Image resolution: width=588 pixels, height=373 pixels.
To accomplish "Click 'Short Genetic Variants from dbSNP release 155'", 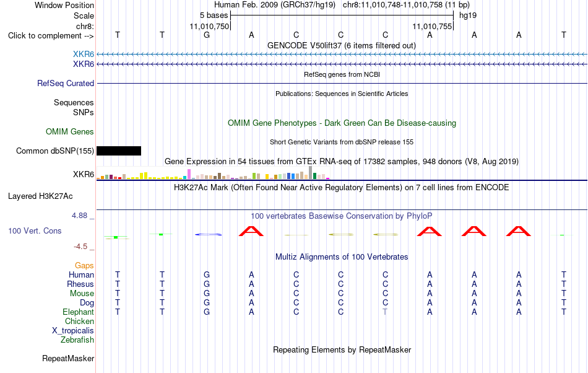I will [342, 142].
